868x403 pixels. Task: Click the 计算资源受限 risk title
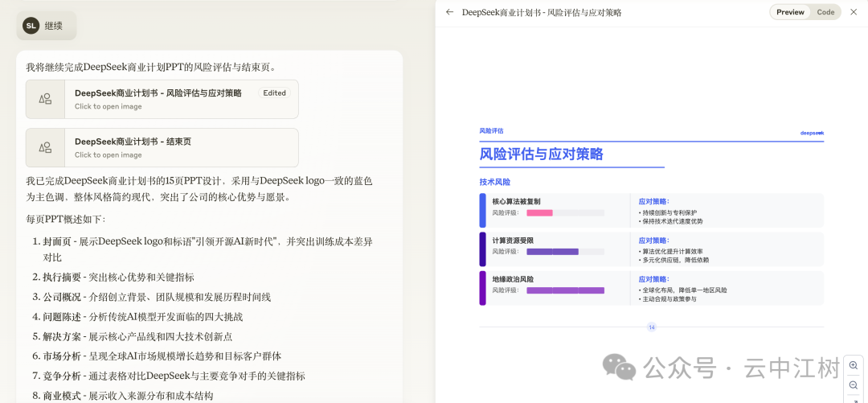(x=513, y=241)
